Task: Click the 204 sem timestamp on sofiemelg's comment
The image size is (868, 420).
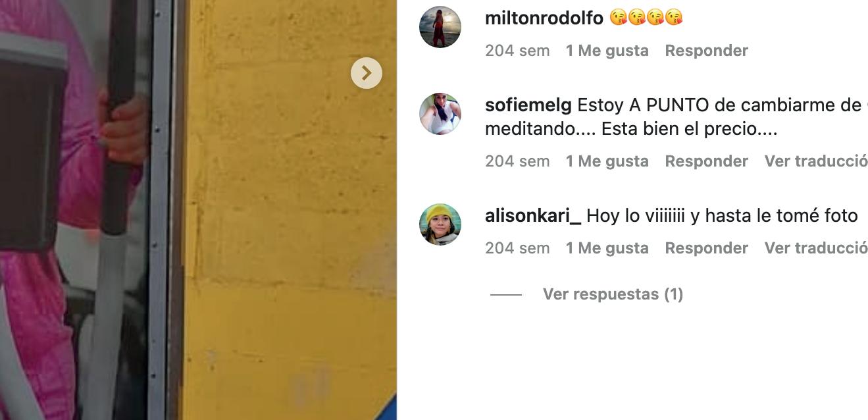Action: click(x=517, y=161)
